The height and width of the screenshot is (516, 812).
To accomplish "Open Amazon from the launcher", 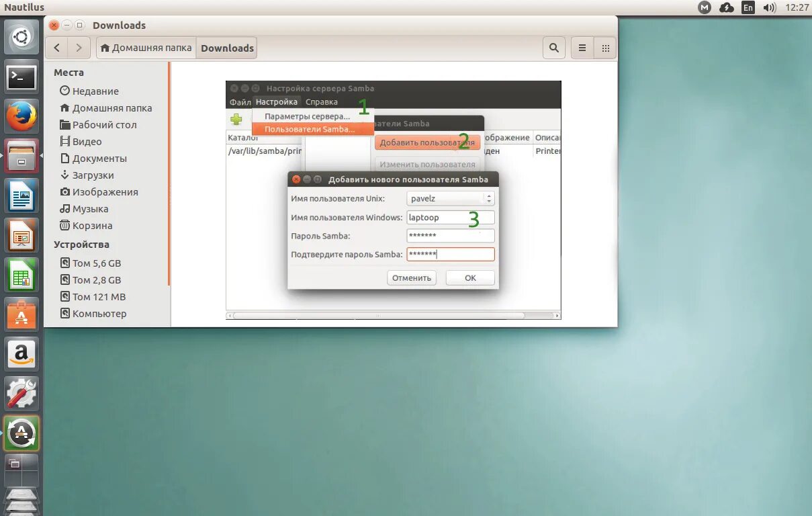I will pyautogui.click(x=22, y=354).
